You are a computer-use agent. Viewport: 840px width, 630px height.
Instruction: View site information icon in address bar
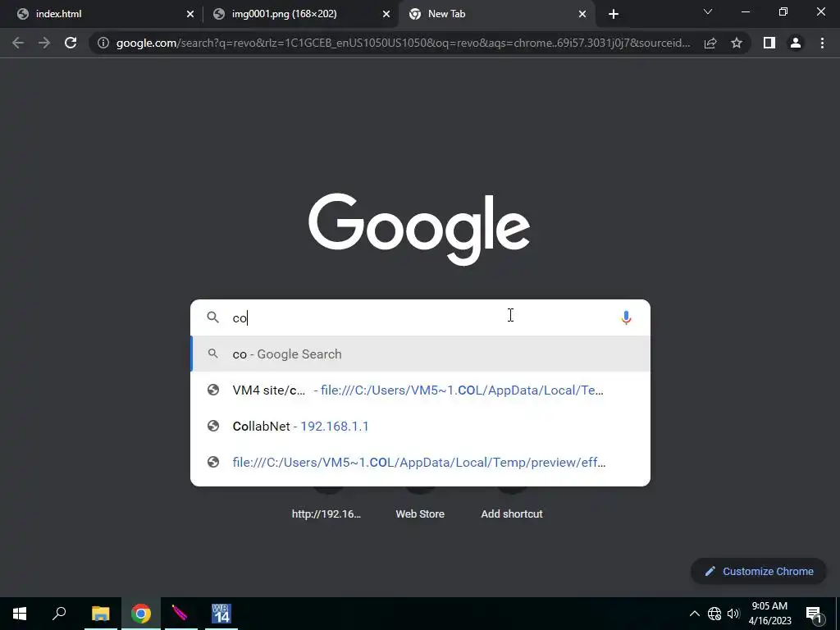[x=103, y=43]
